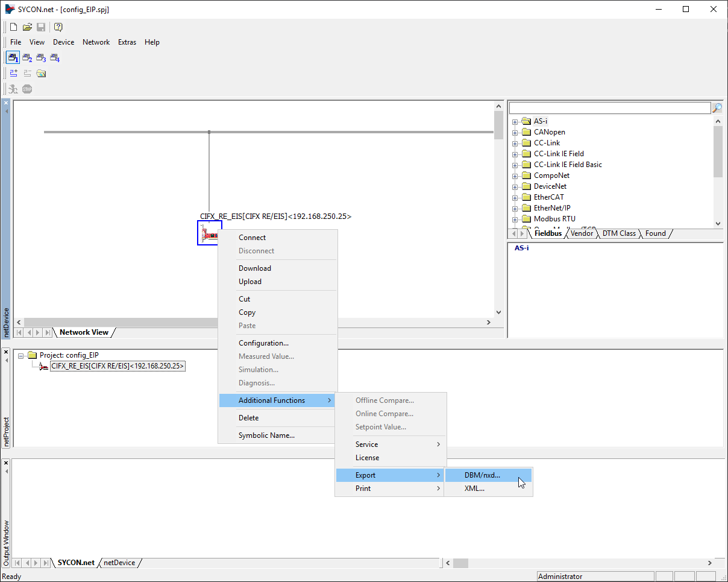Expand the EtherCAT catalog folder
The width and height of the screenshot is (728, 582).
(x=515, y=198)
